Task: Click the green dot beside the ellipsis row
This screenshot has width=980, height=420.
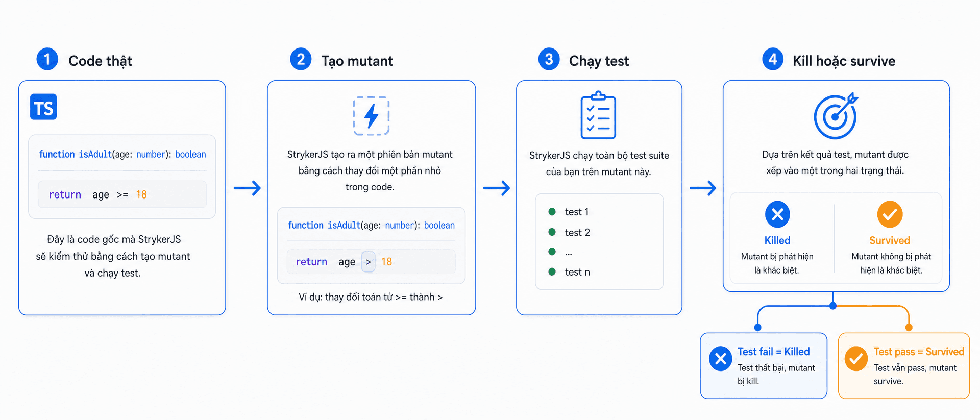Action: click(x=552, y=252)
